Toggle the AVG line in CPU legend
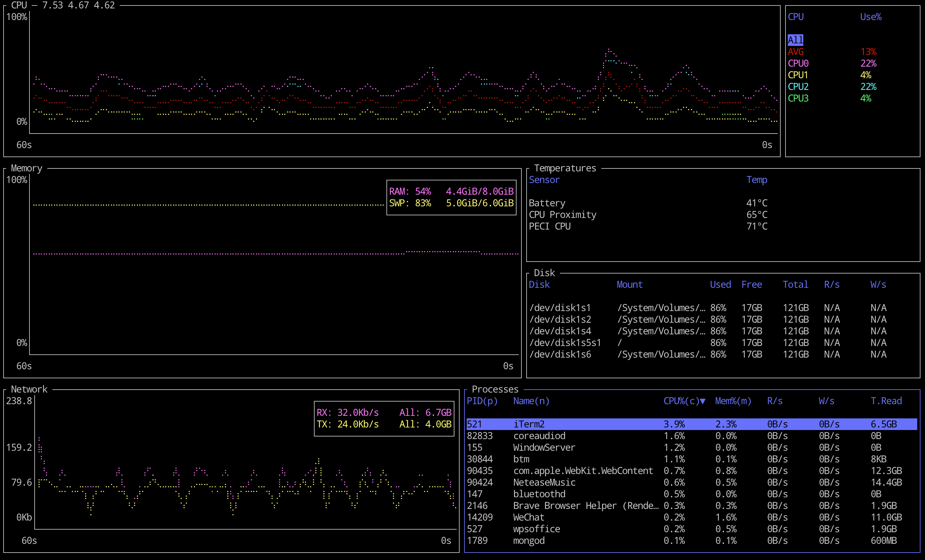The image size is (925, 560). click(796, 52)
